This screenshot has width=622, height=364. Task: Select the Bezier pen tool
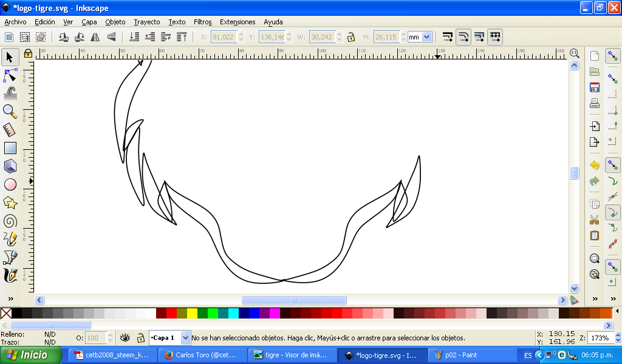(x=10, y=257)
